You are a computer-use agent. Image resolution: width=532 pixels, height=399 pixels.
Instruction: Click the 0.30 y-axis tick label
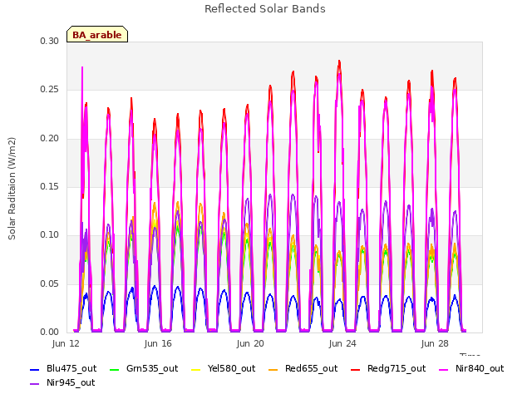point(50,41)
